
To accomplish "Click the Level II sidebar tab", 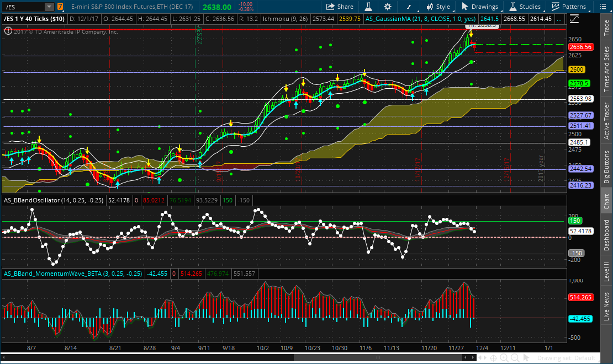I will pyautogui.click(x=606, y=271).
